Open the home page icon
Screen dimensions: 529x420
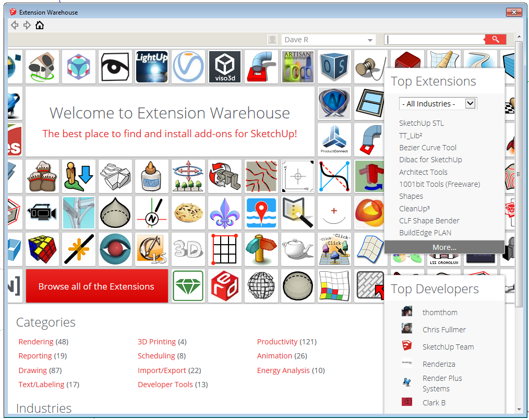(x=40, y=25)
